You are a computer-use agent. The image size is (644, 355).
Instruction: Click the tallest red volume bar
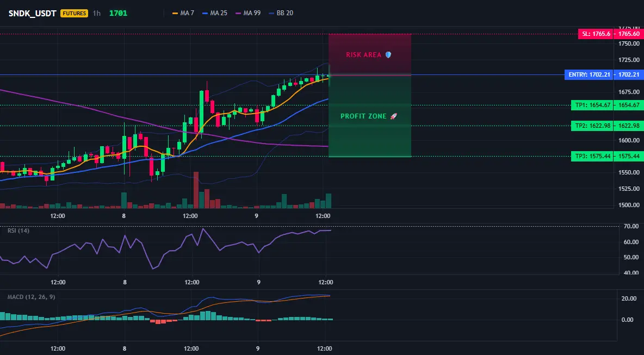[196, 190]
